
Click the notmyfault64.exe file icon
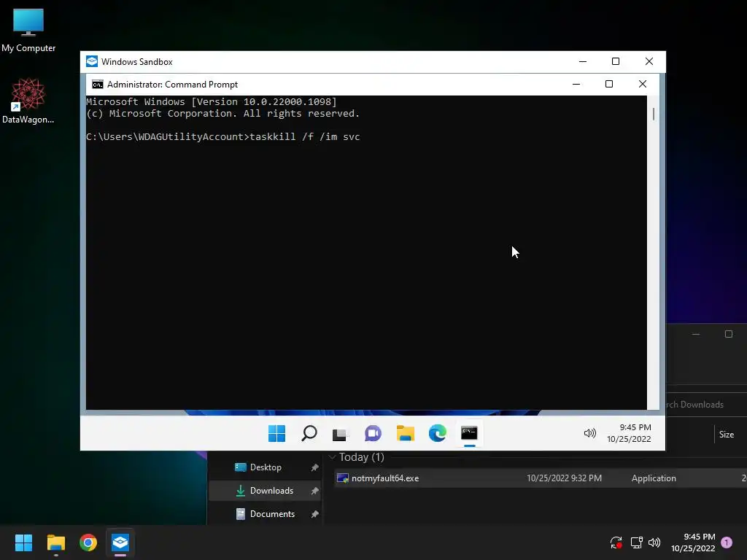click(343, 478)
